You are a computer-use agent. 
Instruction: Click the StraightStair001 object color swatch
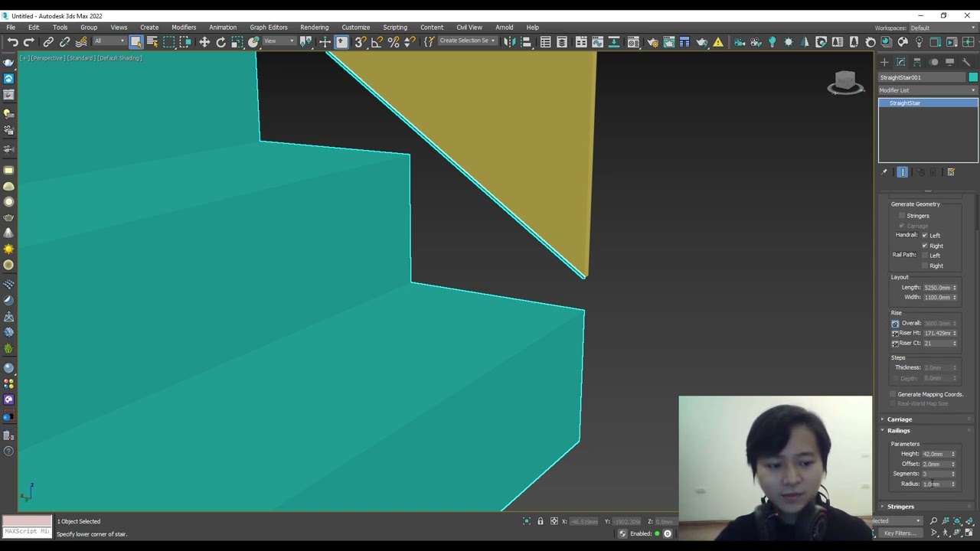pos(973,77)
